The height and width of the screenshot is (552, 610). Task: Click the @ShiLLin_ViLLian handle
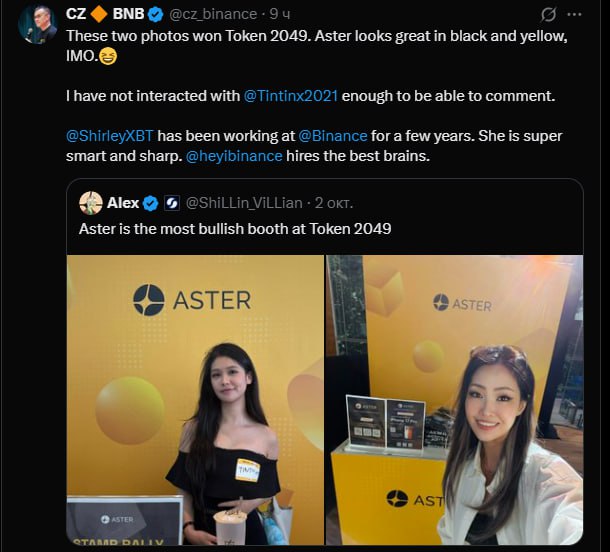(244, 203)
